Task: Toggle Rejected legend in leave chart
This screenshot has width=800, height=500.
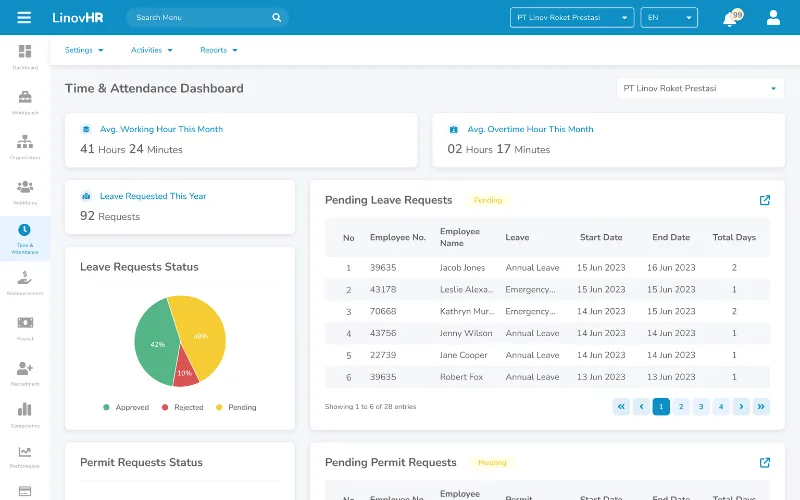Action: tap(183, 407)
